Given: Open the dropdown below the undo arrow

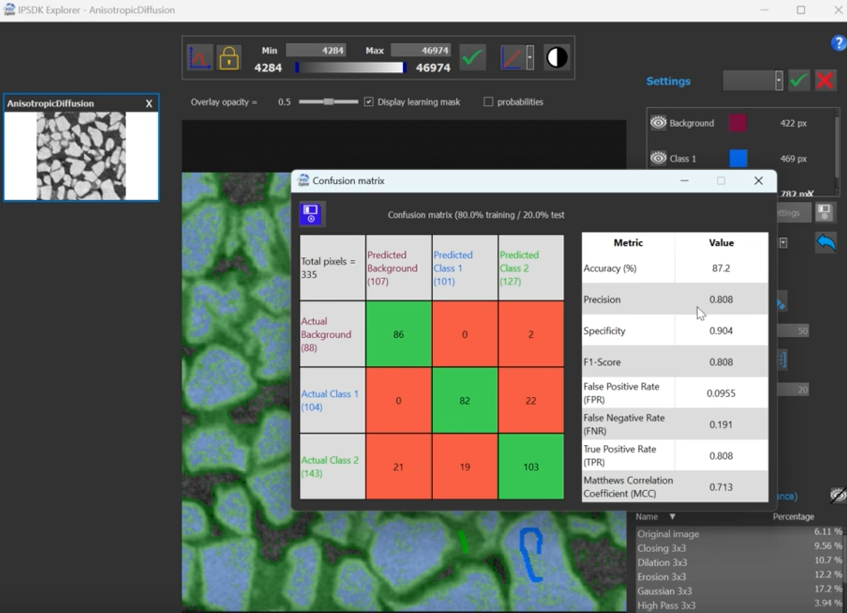Looking at the screenshot, I should 782,242.
